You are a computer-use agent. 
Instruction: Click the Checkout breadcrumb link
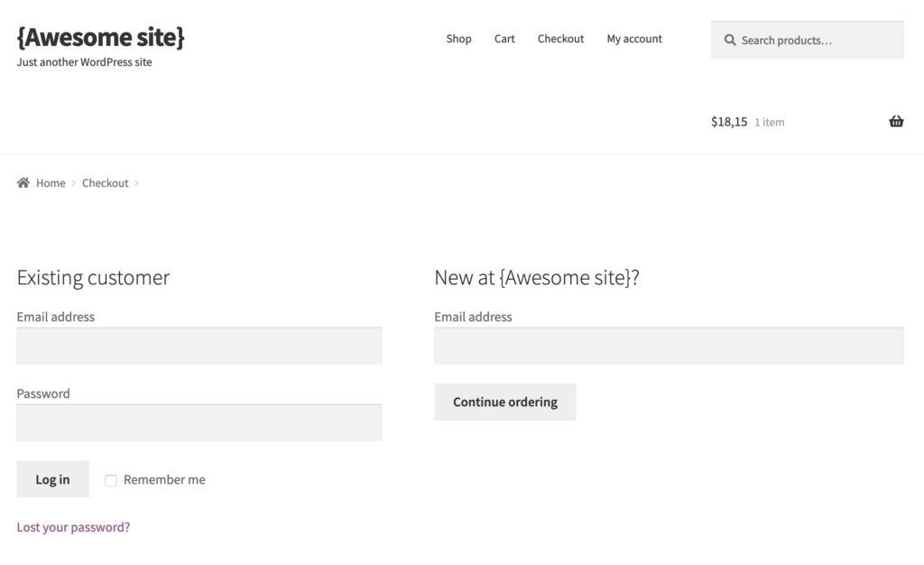(106, 183)
